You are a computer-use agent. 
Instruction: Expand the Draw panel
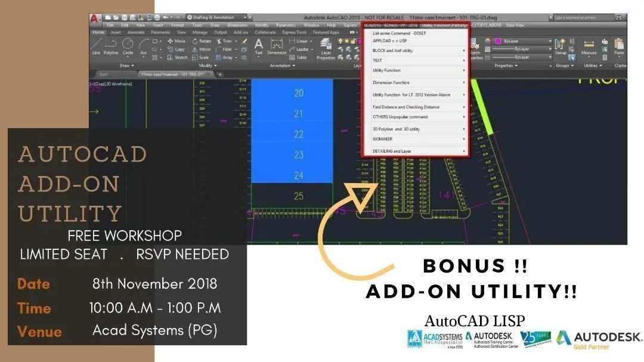point(127,66)
